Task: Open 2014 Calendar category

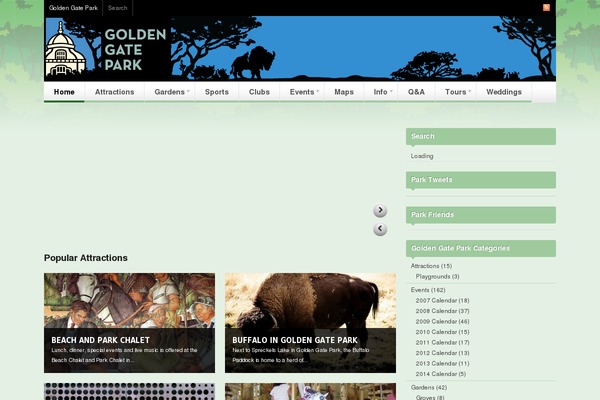Action: (x=441, y=374)
